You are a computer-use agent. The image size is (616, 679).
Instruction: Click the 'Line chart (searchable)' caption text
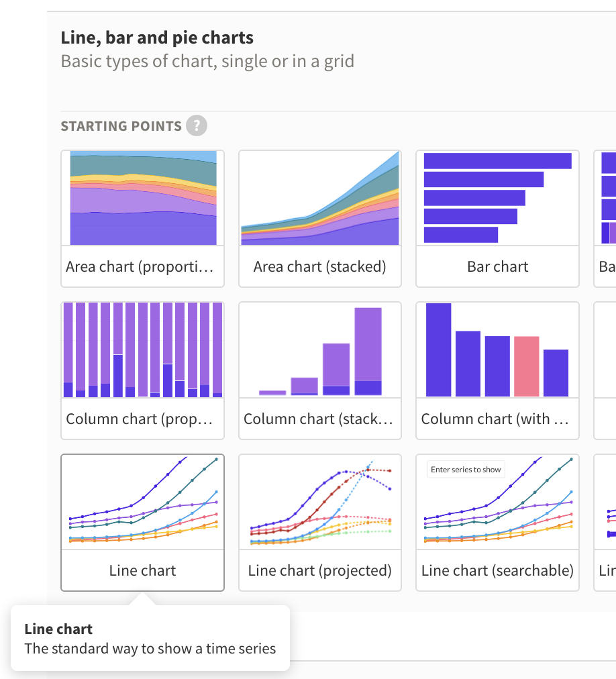(x=497, y=570)
